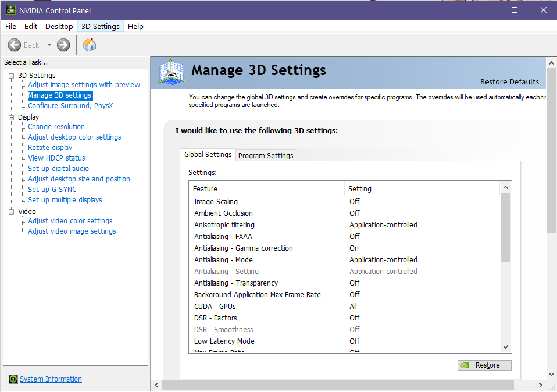Click the Forward arrow icon
The image size is (557, 392).
(x=63, y=45)
